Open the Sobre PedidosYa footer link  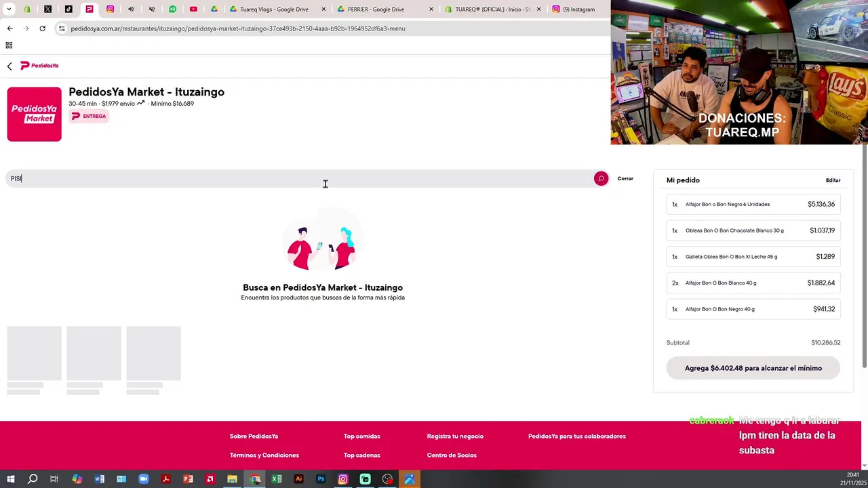[x=254, y=436]
